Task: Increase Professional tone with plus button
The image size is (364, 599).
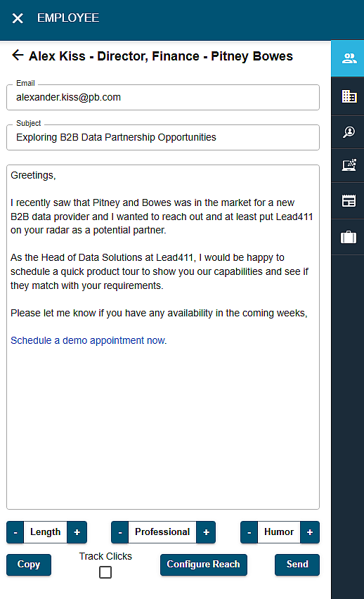Action: 207,532
